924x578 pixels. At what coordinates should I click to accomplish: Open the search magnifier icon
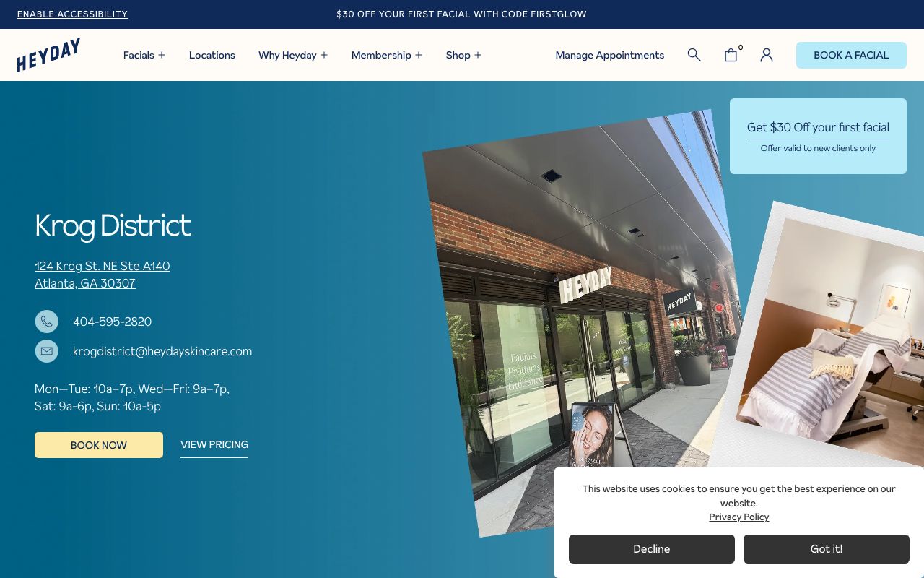coord(694,55)
